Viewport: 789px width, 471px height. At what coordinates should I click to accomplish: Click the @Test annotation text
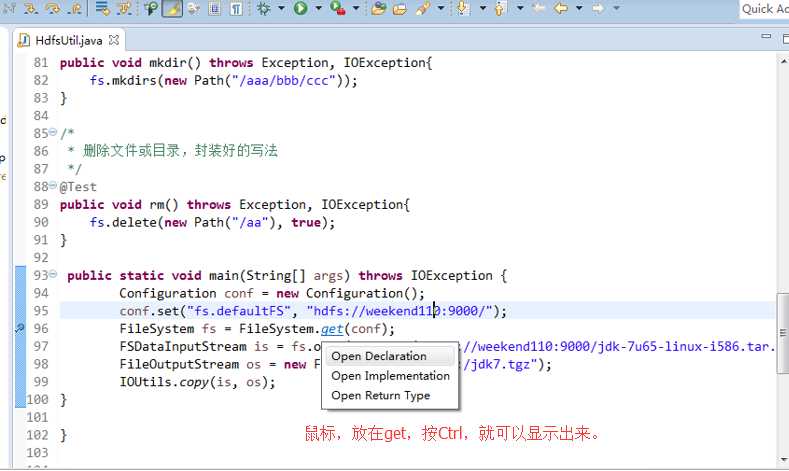click(x=78, y=187)
